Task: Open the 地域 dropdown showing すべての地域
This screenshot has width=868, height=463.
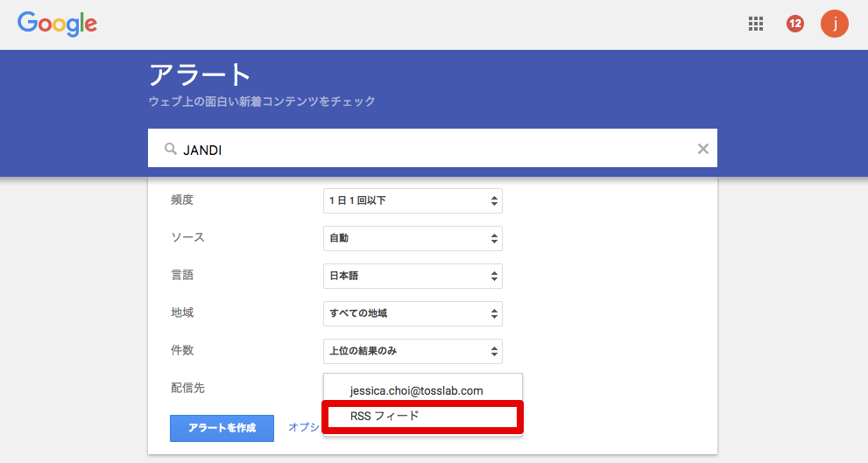Action: [x=413, y=313]
